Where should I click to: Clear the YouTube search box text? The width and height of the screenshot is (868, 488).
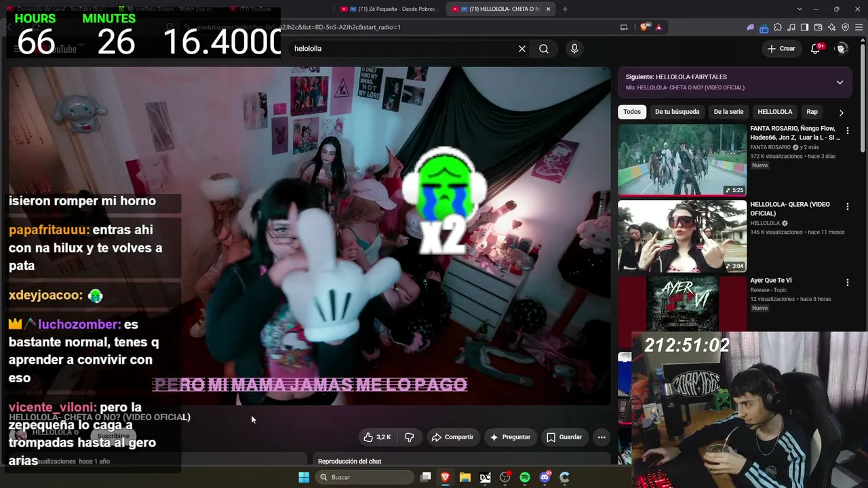(x=522, y=49)
